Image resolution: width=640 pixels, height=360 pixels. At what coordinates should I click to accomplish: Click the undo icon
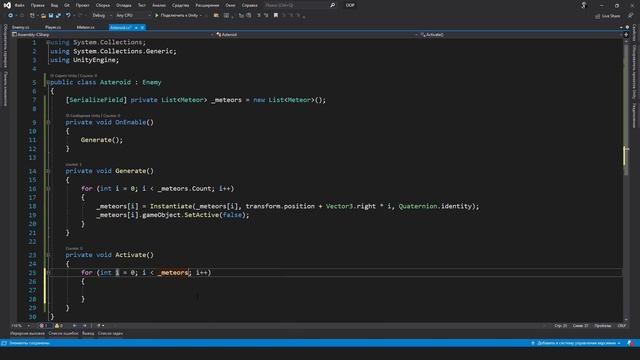tap(68, 16)
